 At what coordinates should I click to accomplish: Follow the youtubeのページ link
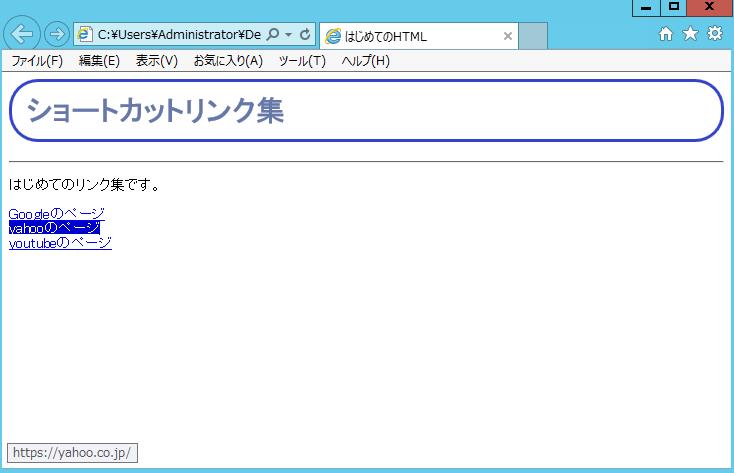click(60, 243)
